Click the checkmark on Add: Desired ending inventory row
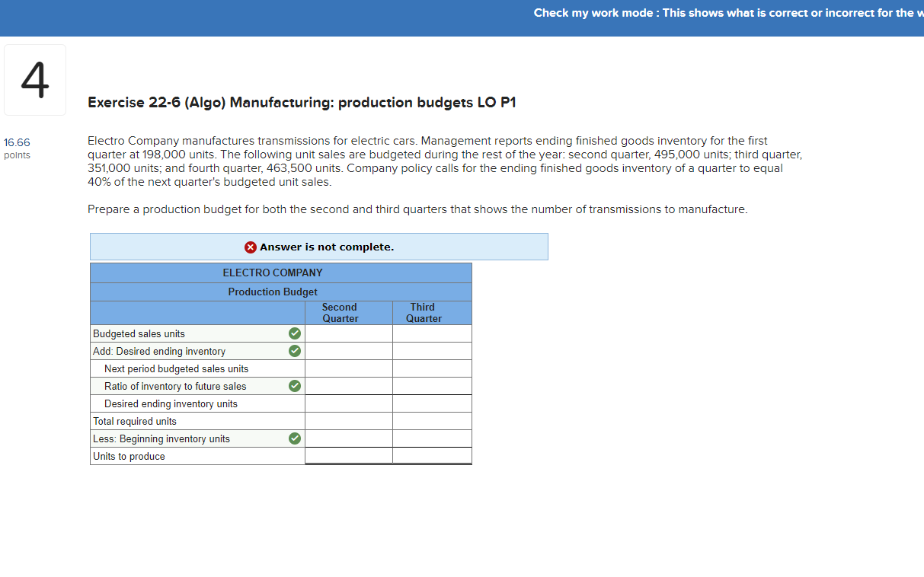 coord(295,351)
